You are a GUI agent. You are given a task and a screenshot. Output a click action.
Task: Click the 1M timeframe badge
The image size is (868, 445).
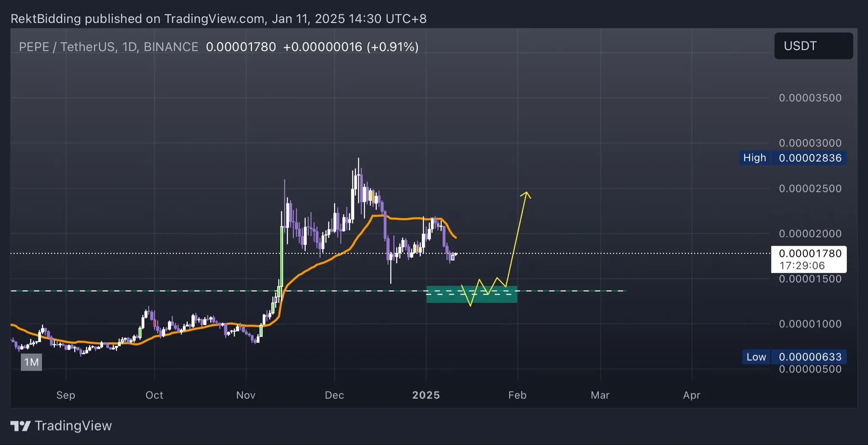pyautogui.click(x=31, y=362)
